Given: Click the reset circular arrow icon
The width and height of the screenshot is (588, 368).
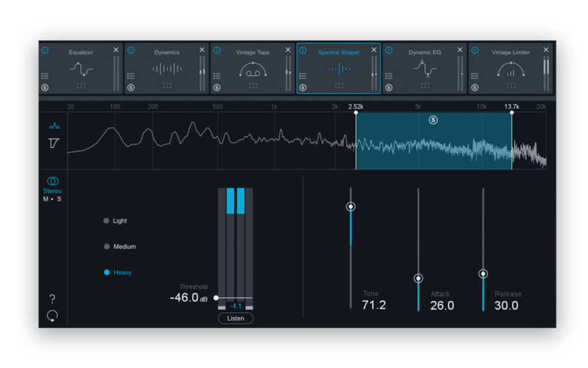Looking at the screenshot, I should click(x=52, y=316).
